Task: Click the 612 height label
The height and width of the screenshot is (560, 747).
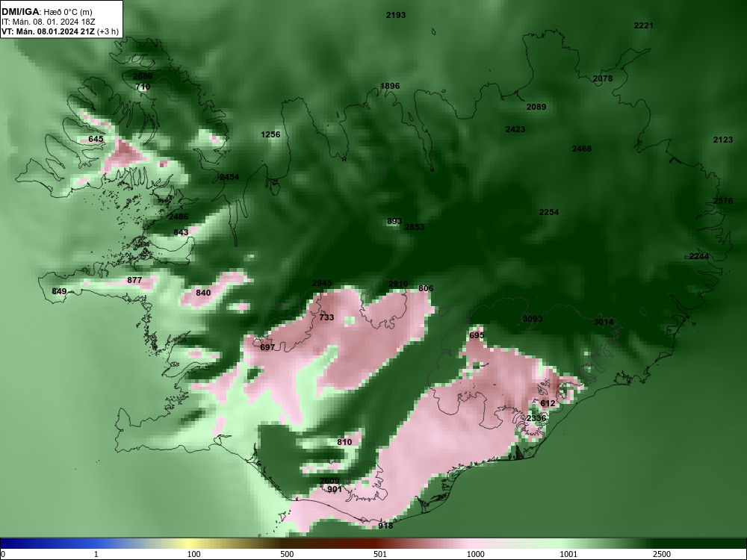Action: point(548,404)
